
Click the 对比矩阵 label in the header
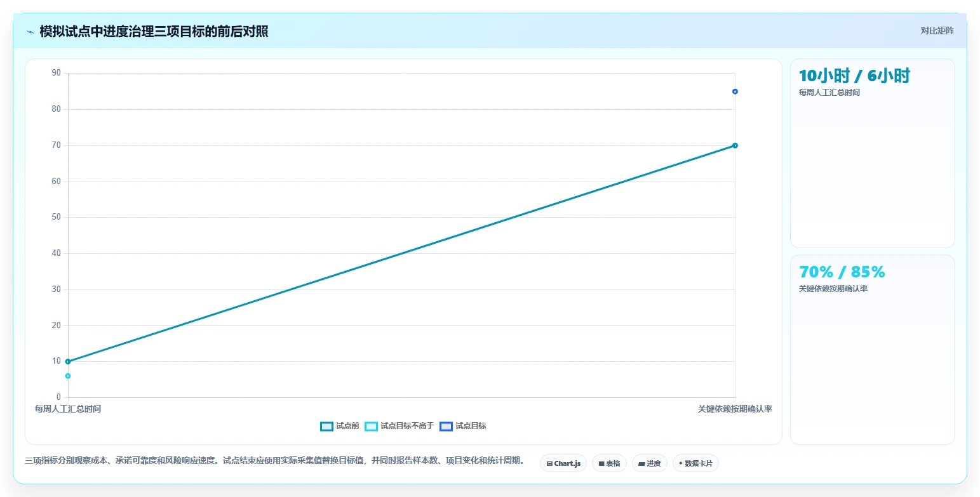pyautogui.click(x=937, y=30)
